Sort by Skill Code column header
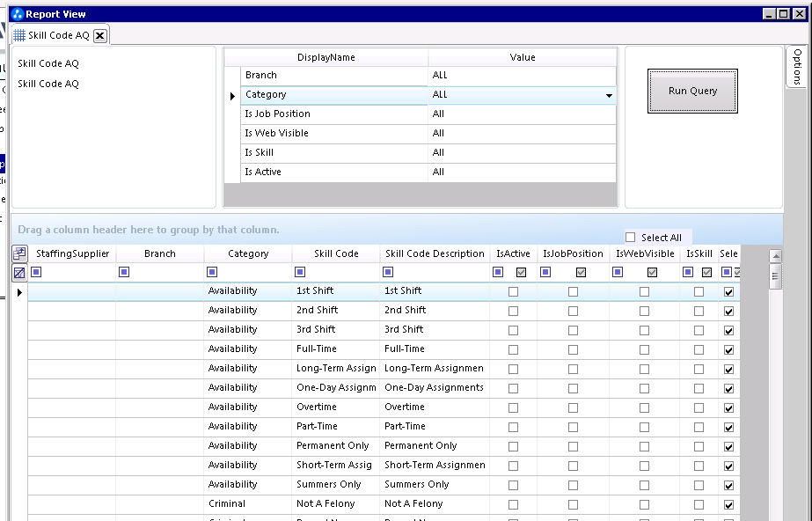 coord(336,253)
